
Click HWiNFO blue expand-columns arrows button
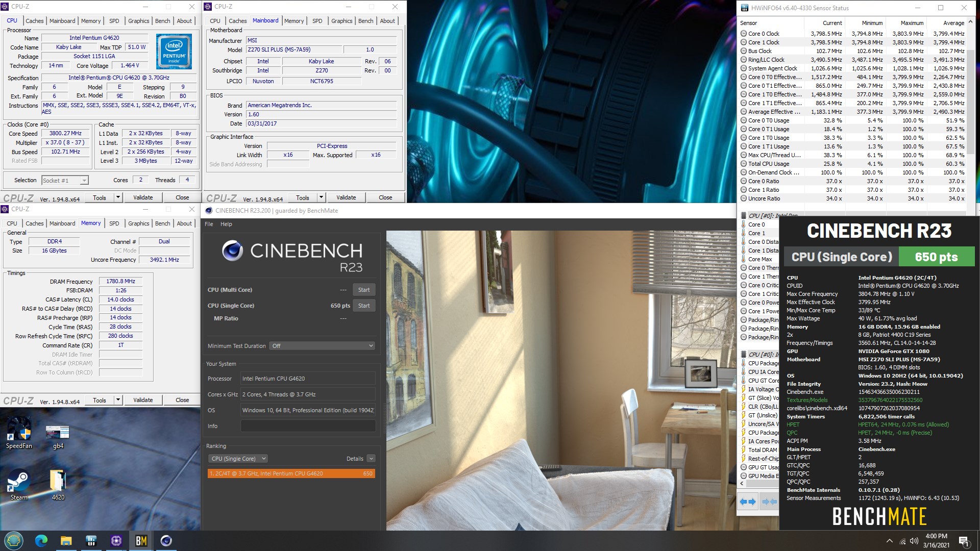tap(748, 502)
